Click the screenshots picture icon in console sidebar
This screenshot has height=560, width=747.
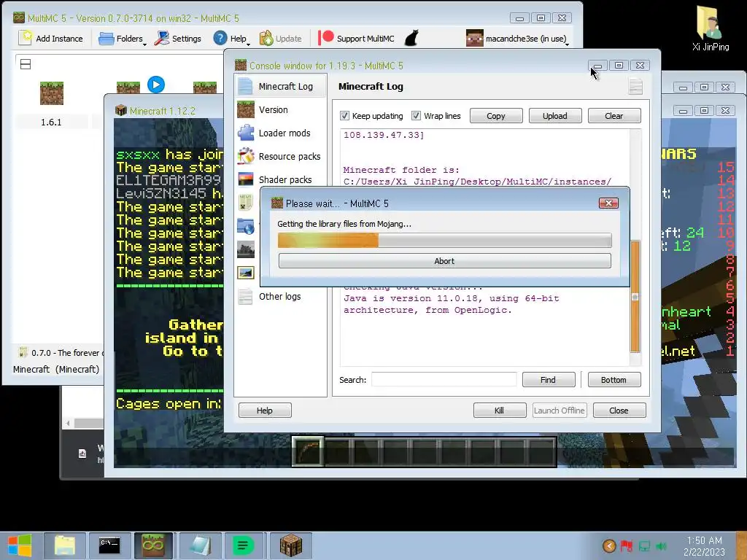[246, 273]
